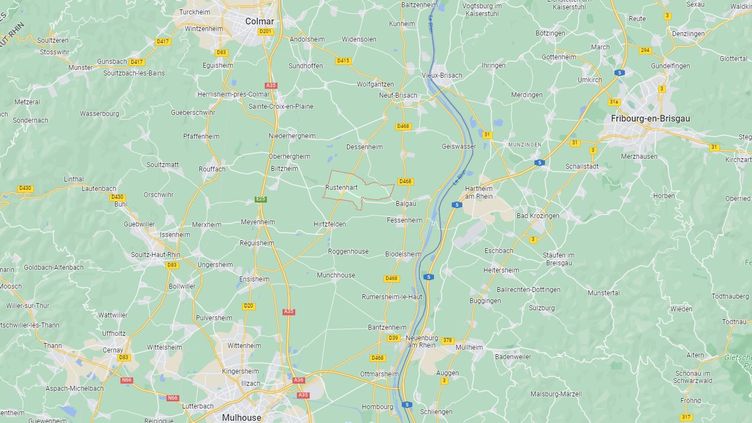The image size is (752, 423).
Task: Click the highlighted Rustenhart commune label
Action: [341, 188]
